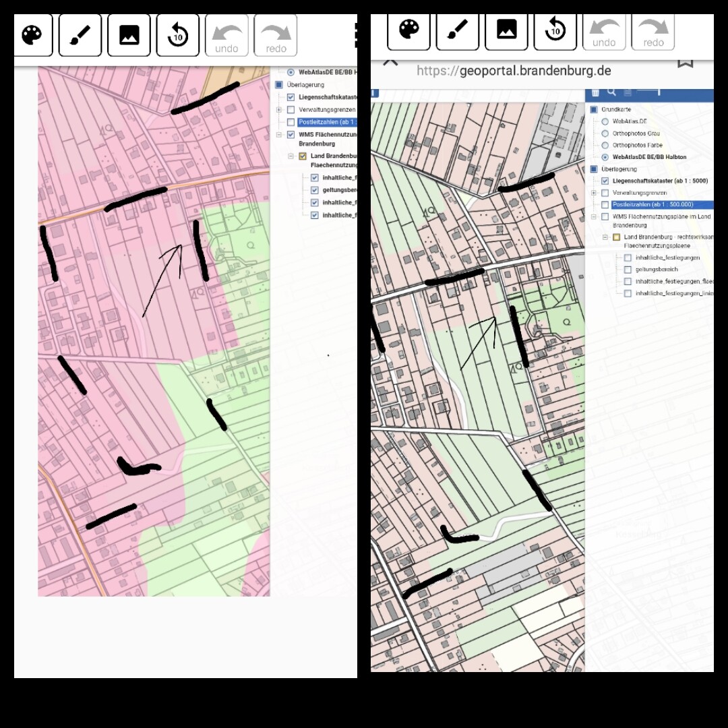Click the bookmark icon beside the URL

click(685, 62)
